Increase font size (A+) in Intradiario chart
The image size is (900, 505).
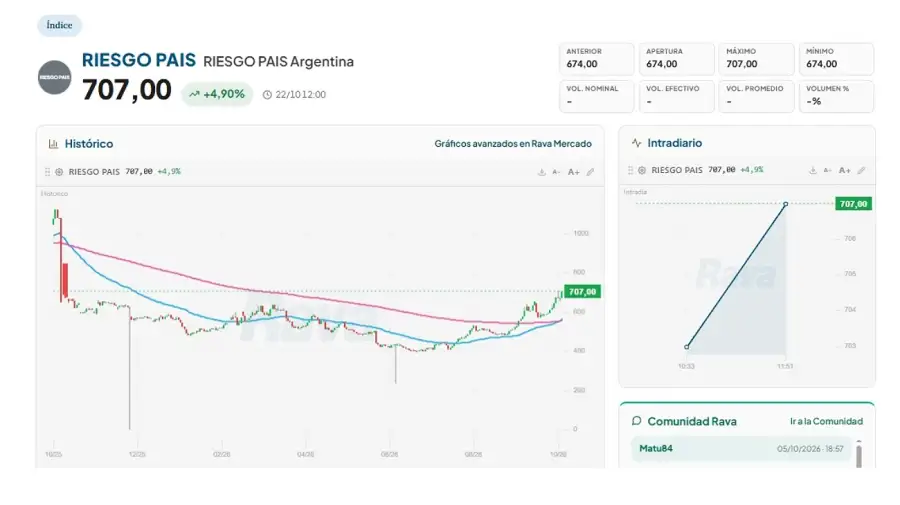tap(844, 170)
